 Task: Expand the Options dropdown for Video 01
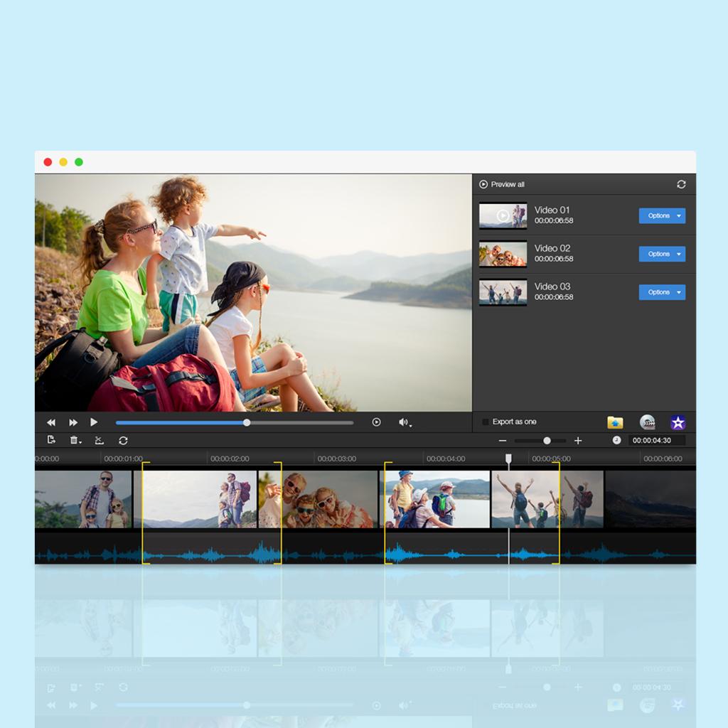(680, 215)
